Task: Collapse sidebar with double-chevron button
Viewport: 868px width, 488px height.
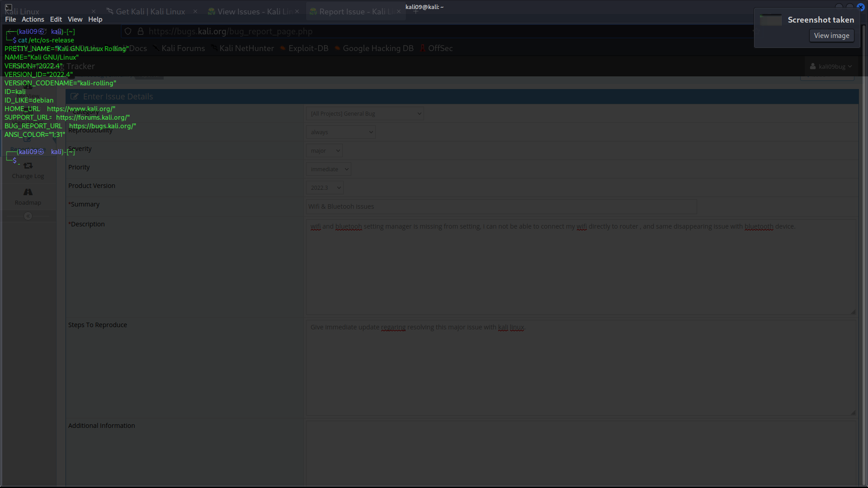Action: [x=28, y=216]
